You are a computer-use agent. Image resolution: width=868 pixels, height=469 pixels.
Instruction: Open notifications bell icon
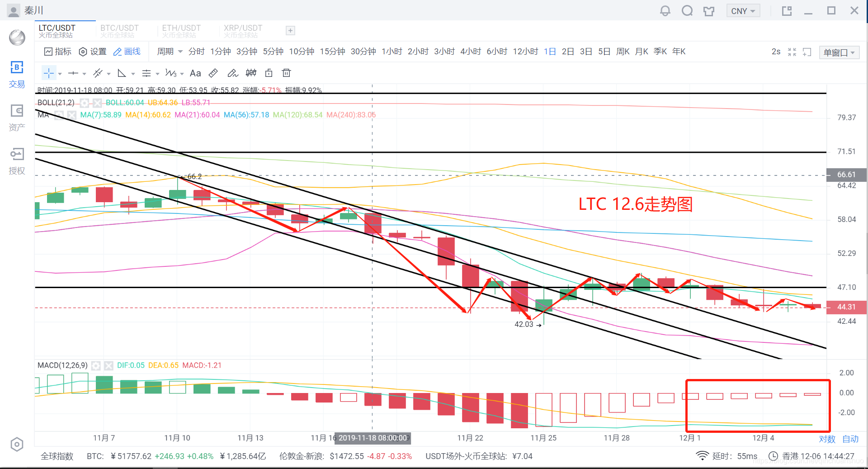[x=665, y=11]
